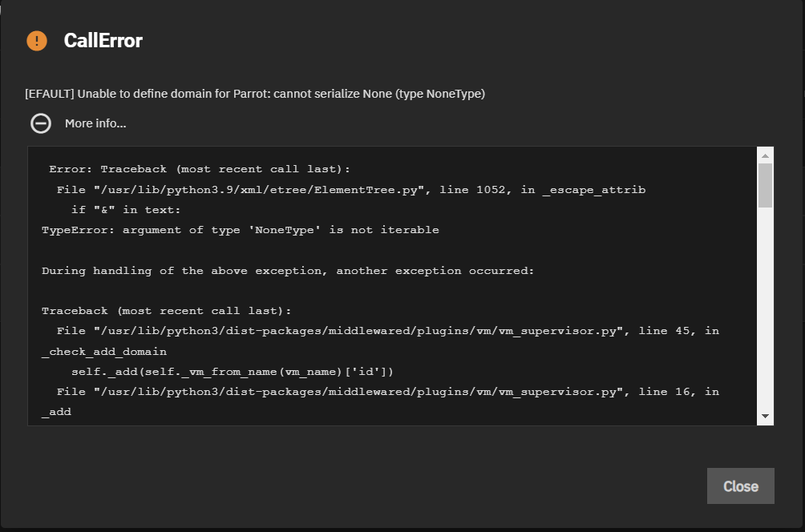Click the first "Error: Traceback" line
This screenshot has height=532, width=805.
(200, 169)
